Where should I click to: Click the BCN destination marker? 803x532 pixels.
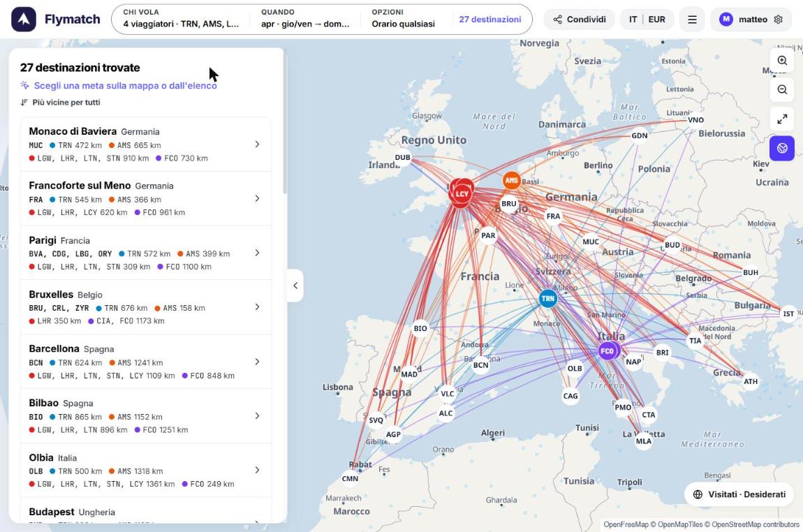(x=480, y=365)
